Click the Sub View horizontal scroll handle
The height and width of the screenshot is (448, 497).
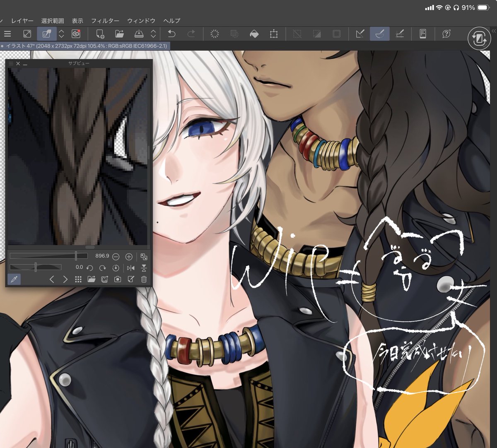point(89,247)
